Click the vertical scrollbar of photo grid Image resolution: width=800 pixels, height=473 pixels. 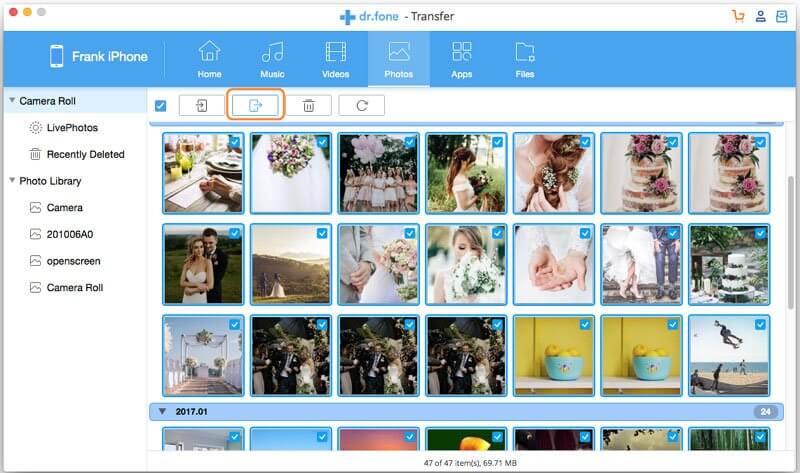[x=791, y=242]
